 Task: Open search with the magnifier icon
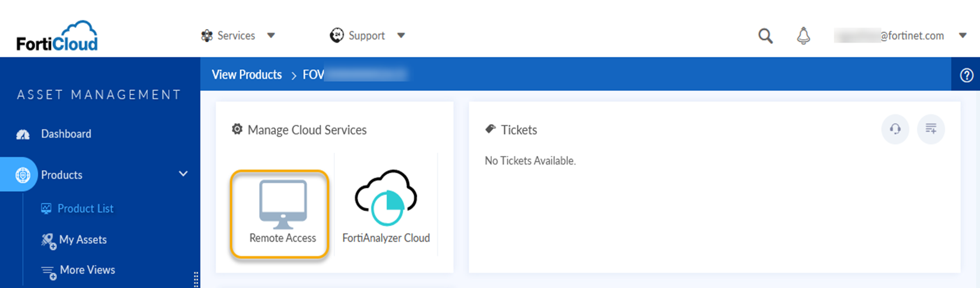pyautogui.click(x=765, y=36)
